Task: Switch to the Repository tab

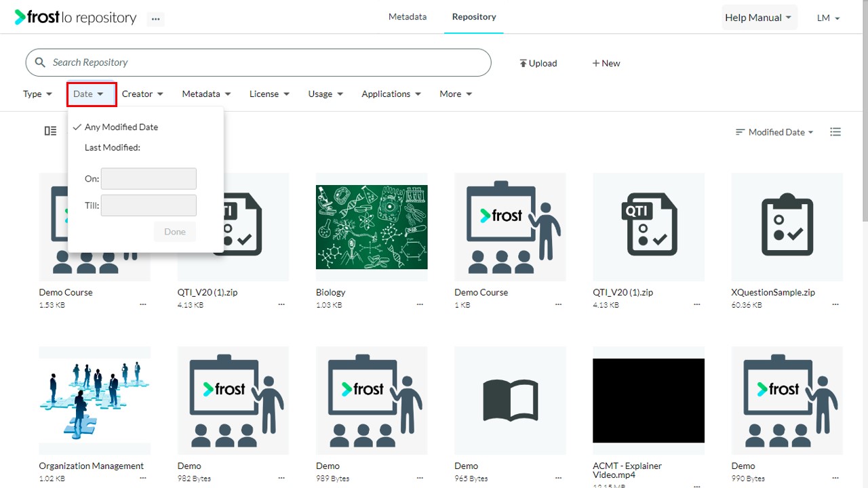Action: pyautogui.click(x=474, y=17)
